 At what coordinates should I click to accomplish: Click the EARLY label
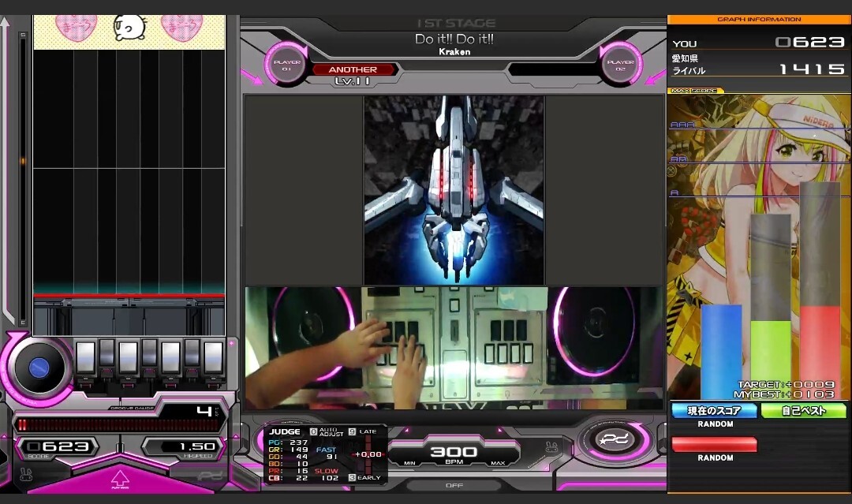(369, 477)
